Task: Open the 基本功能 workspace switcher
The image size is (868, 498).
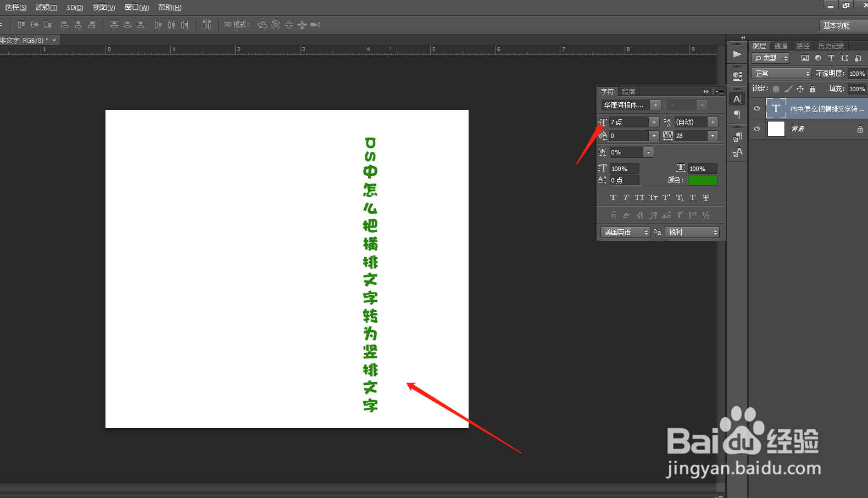Action: tap(843, 25)
